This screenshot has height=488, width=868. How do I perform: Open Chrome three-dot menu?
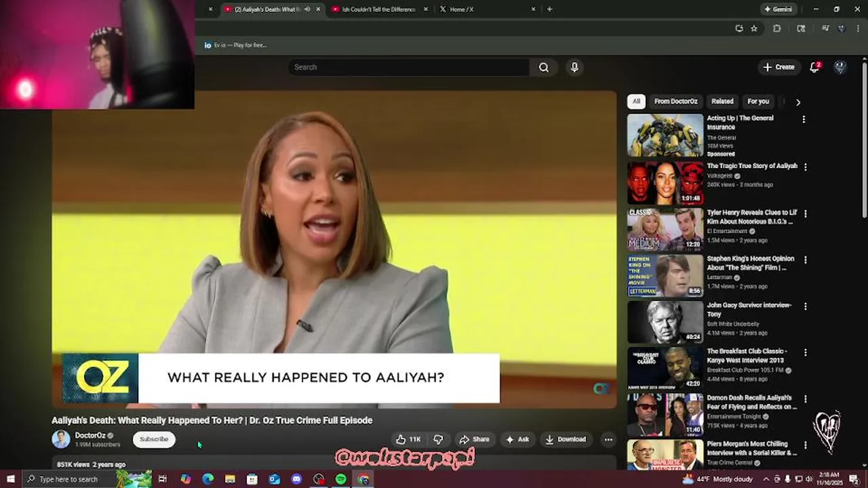click(x=858, y=28)
